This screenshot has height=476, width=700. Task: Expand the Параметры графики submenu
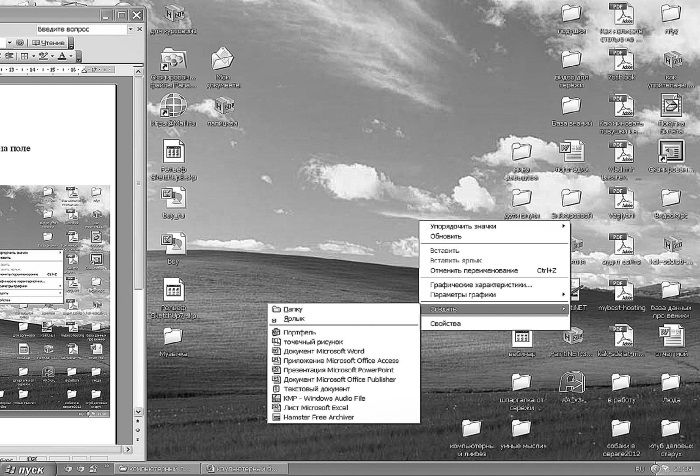coord(464,294)
